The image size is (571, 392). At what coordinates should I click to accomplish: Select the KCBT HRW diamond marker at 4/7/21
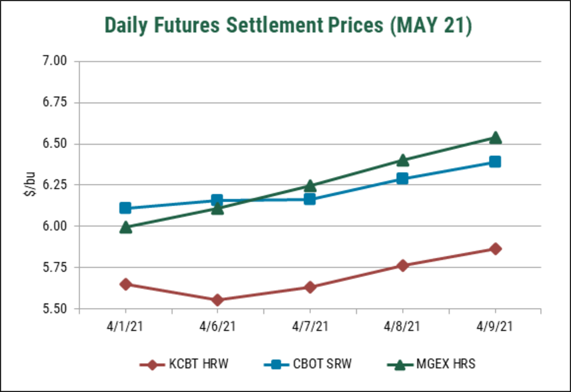(310, 287)
